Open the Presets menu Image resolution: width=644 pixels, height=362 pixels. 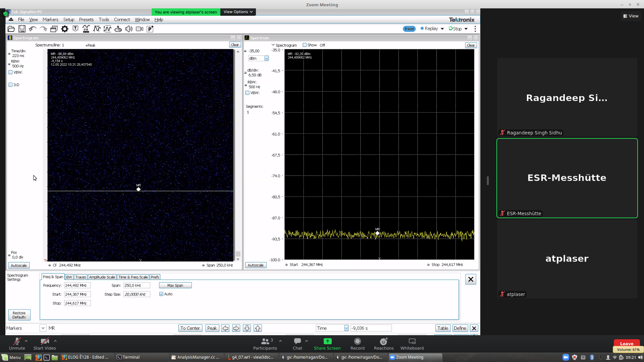(x=86, y=19)
